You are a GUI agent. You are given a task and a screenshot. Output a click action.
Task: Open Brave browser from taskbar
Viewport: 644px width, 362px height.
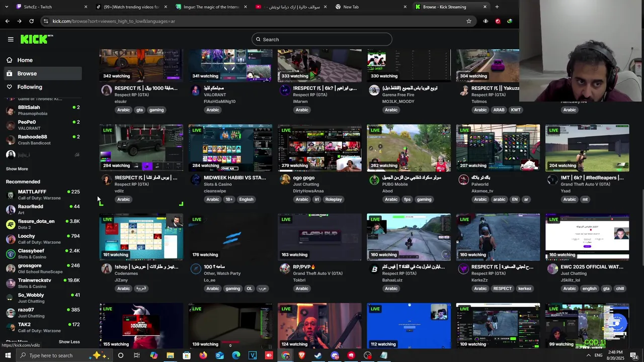(x=302, y=355)
